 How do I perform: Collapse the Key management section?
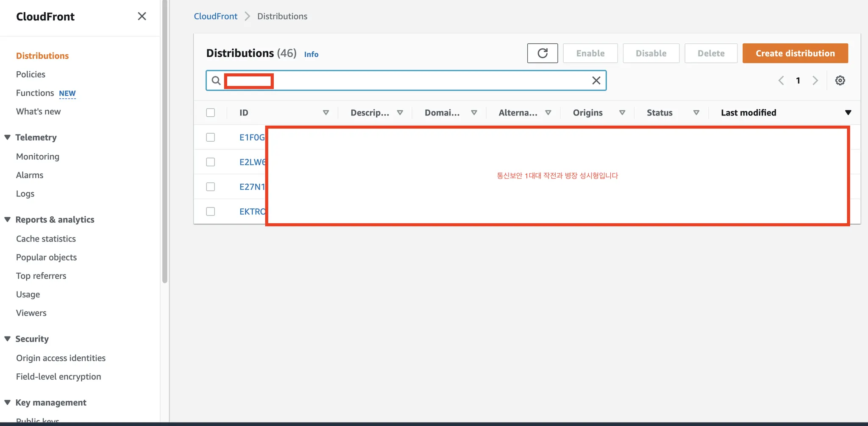coord(7,402)
